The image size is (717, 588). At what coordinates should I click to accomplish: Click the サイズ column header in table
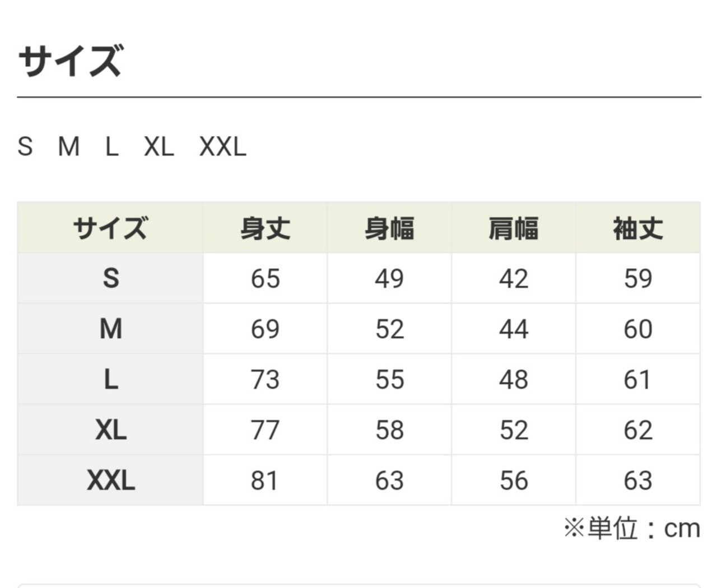point(110,228)
